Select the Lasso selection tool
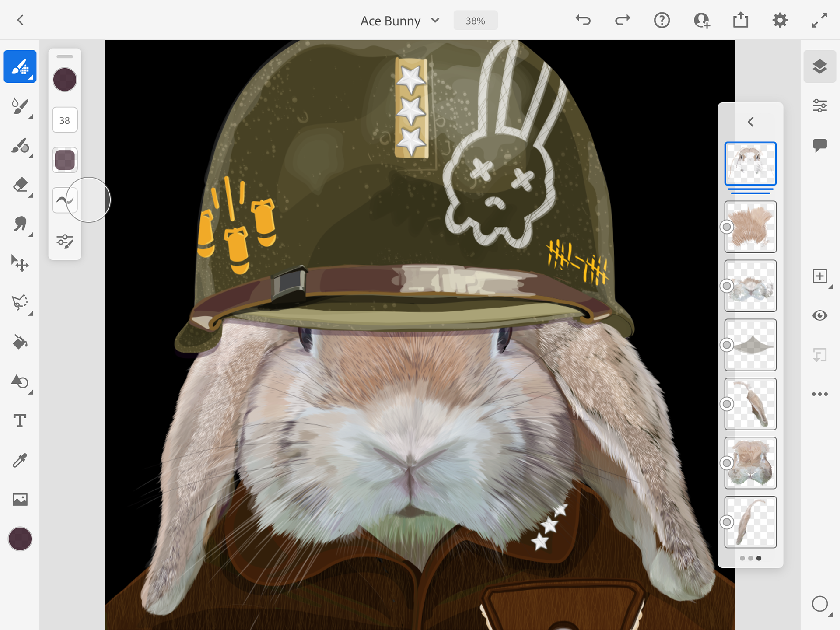 tap(20, 302)
